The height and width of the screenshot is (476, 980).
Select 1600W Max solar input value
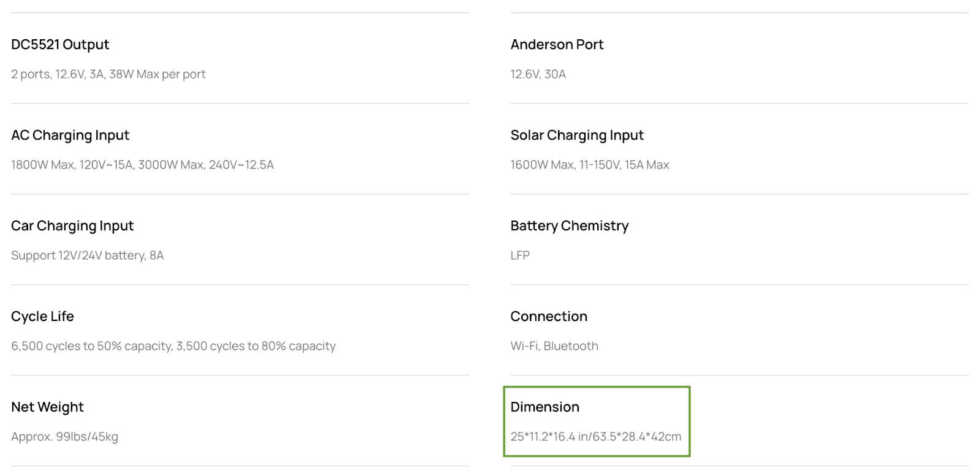point(590,165)
